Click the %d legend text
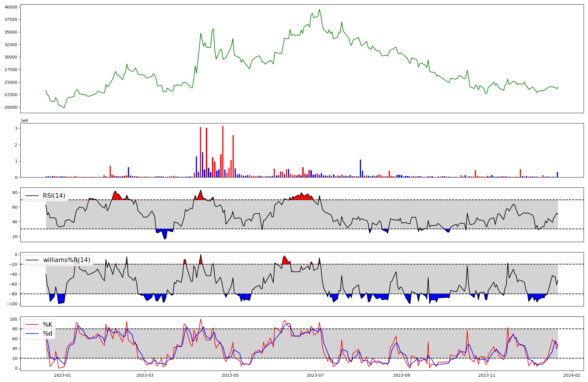The width and height of the screenshot is (588, 382). tap(48, 334)
